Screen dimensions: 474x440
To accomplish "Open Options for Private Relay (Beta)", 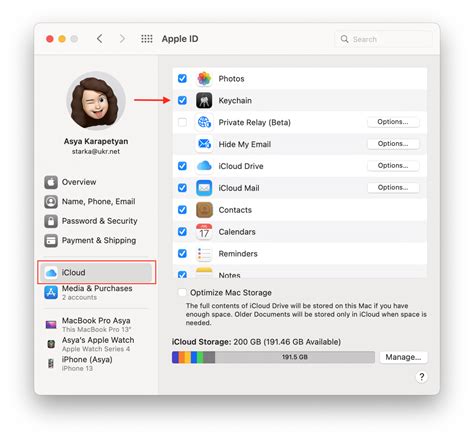I will click(393, 122).
